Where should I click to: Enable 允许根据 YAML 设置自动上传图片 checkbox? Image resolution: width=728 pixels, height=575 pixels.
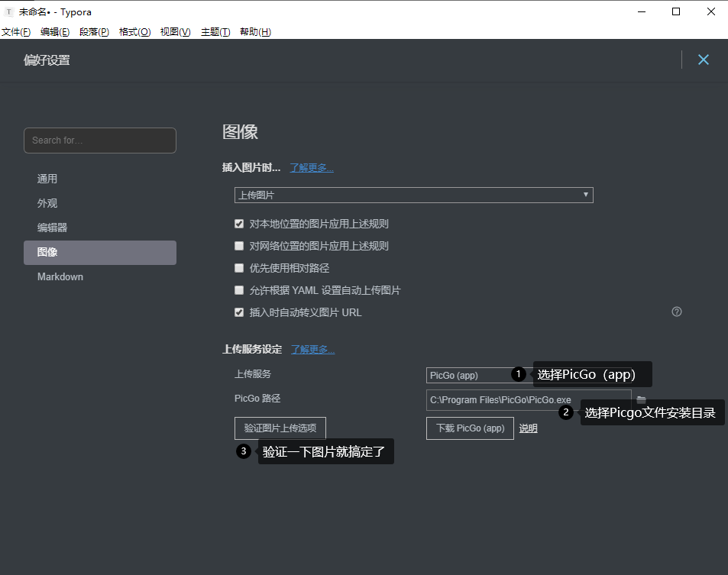[239, 290]
